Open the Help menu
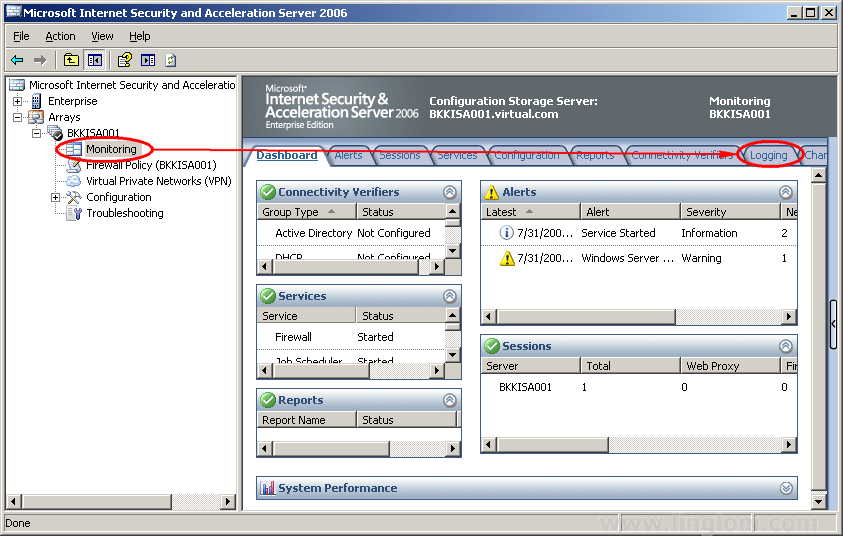The image size is (843, 536). (139, 36)
